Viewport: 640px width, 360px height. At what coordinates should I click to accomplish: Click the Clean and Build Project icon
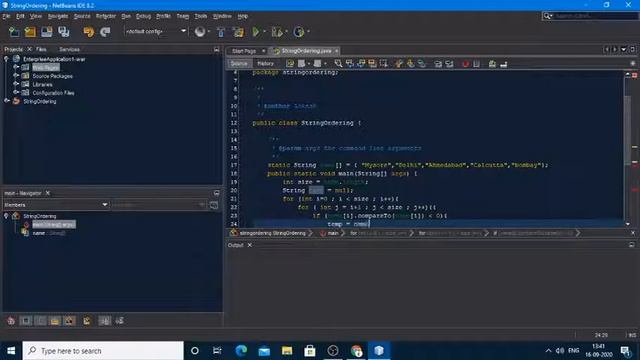tap(238, 32)
